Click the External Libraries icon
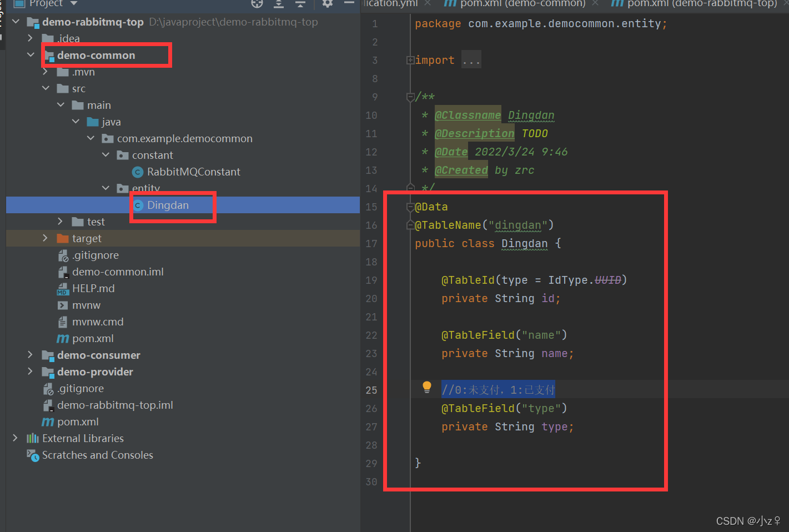The width and height of the screenshot is (789, 532). [x=33, y=439]
